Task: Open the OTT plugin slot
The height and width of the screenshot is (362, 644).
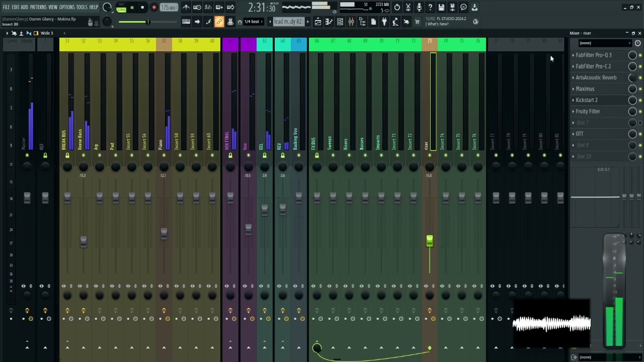Action: (580, 134)
